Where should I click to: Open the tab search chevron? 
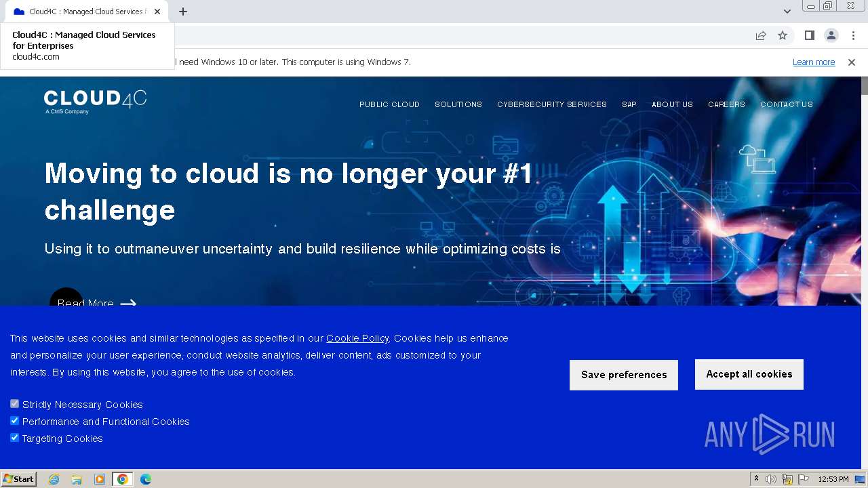tap(787, 12)
